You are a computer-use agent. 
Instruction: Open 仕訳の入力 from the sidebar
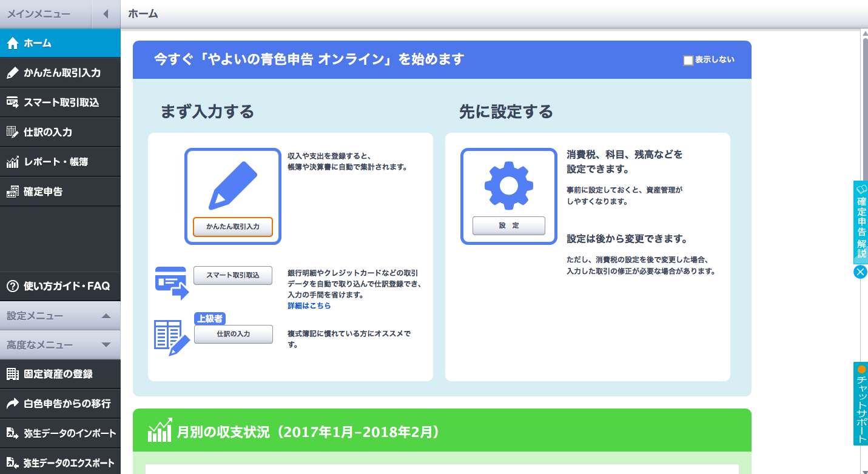click(60, 132)
